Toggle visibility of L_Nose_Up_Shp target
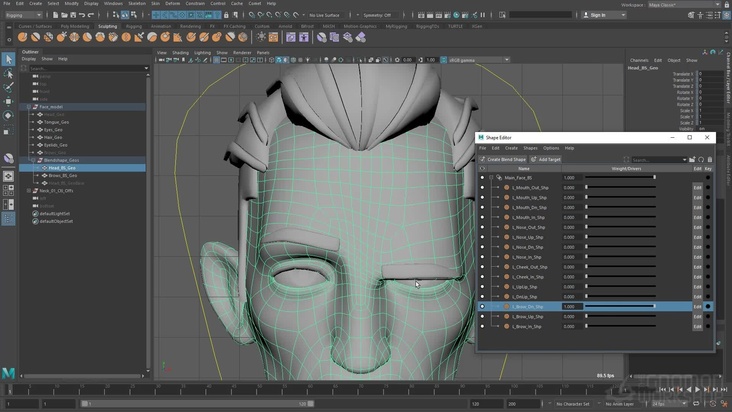 [482, 237]
